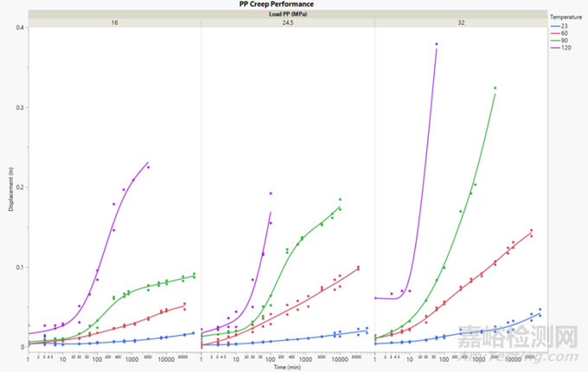Image resolution: width=588 pixels, height=372 pixels.
Task: Click the green 90 legend line swatch
Action: pos(554,39)
